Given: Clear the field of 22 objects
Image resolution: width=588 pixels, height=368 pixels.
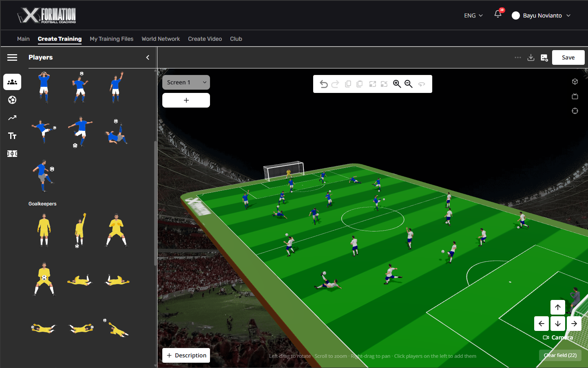Looking at the screenshot, I should (x=560, y=355).
